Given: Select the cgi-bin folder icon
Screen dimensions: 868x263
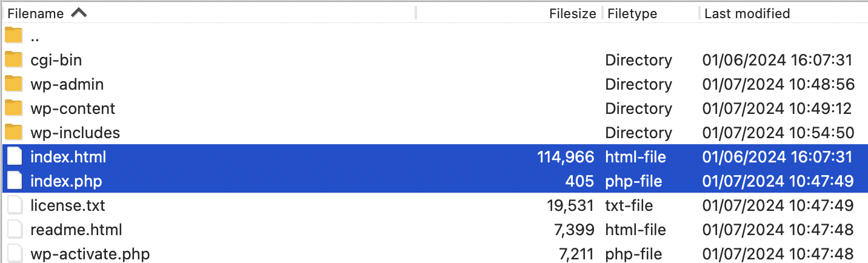Looking at the screenshot, I should pos(13,60).
